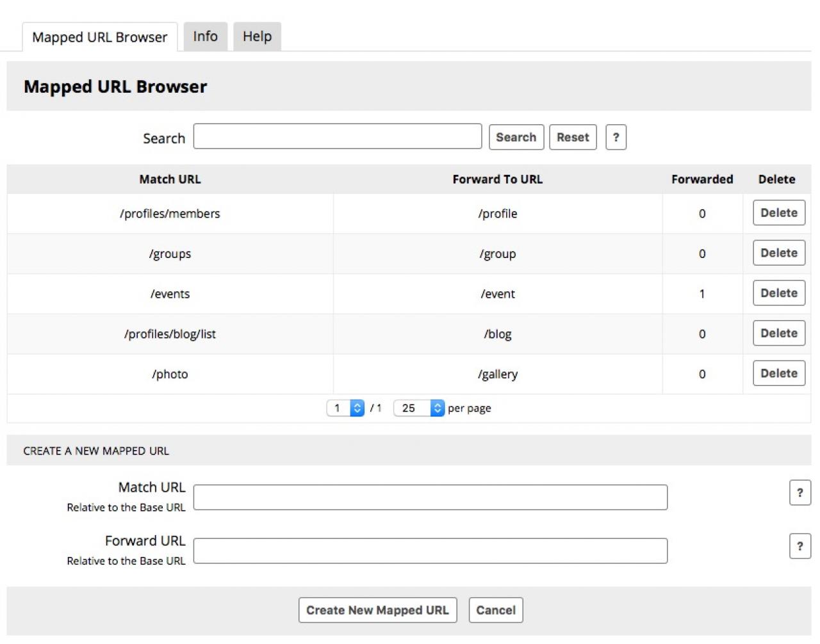Cancel the new mapped URL form
The height and width of the screenshot is (644, 820).
(x=495, y=610)
